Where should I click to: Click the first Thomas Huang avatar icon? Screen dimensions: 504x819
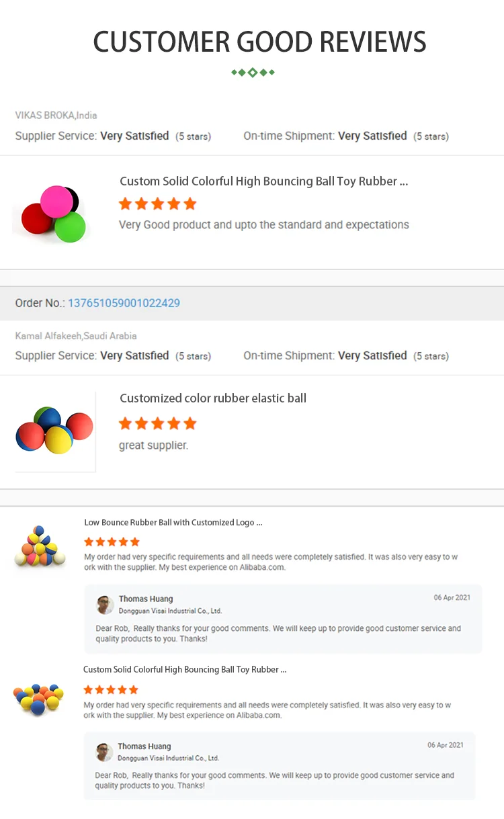coord(105,605)
